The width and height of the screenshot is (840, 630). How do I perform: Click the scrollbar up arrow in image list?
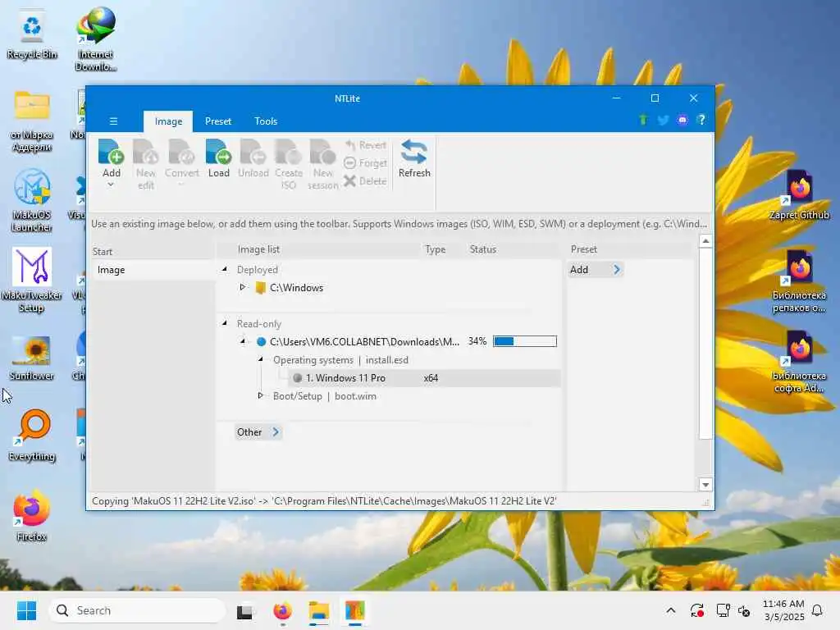(705, 242)
